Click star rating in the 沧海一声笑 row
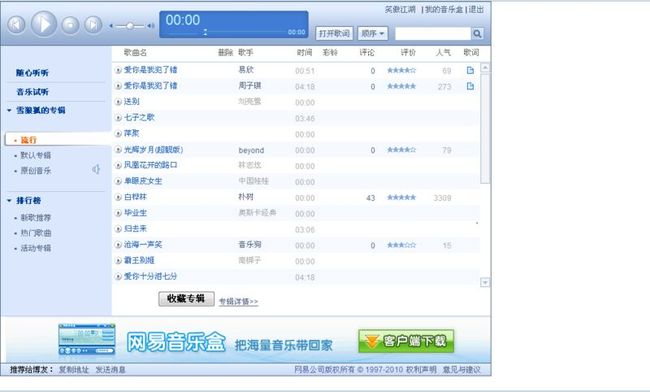 [401, 245]
